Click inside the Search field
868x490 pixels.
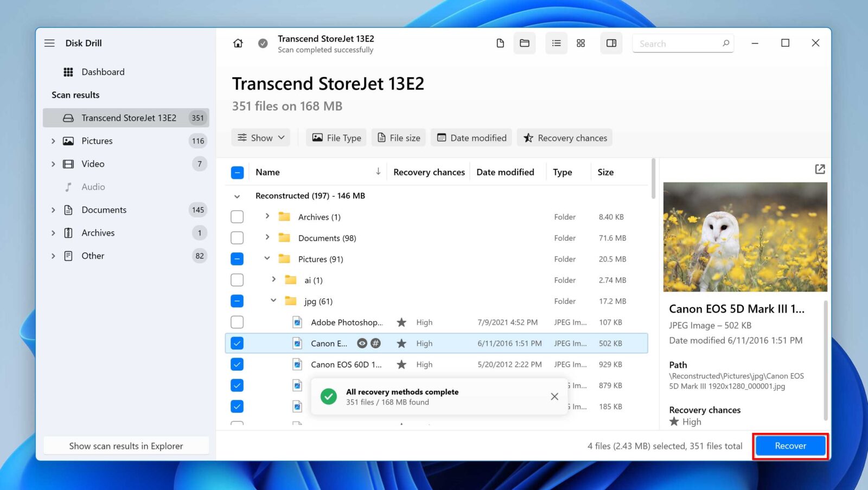678,43
